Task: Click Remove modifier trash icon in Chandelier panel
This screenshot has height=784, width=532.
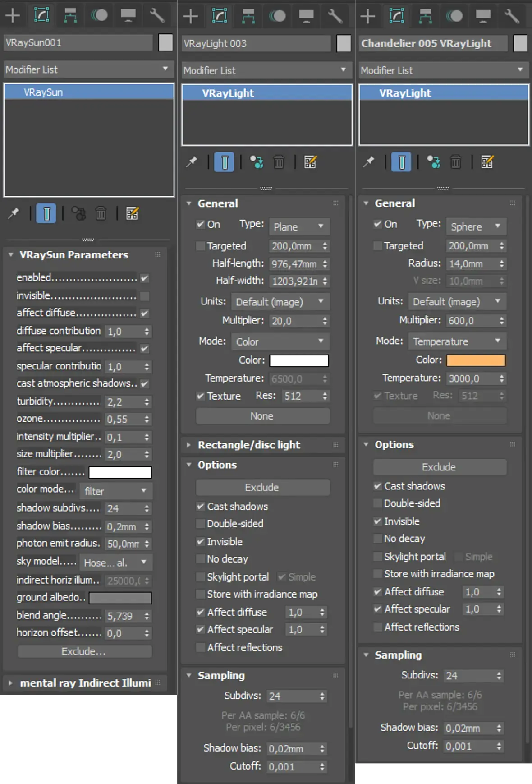Action: tap(456, 161)
